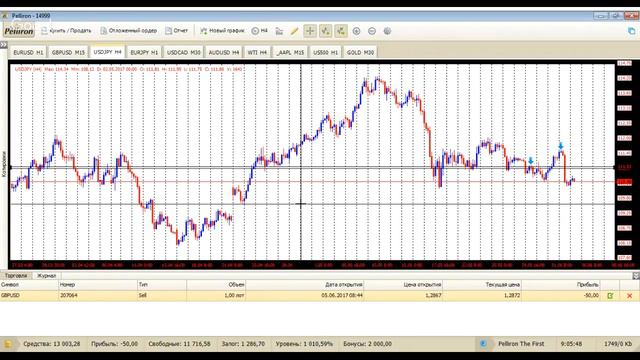Click the window layout icon at top right
Viewport: 640px width, 360px height.
pyautogui.click(x=631, y=31)
